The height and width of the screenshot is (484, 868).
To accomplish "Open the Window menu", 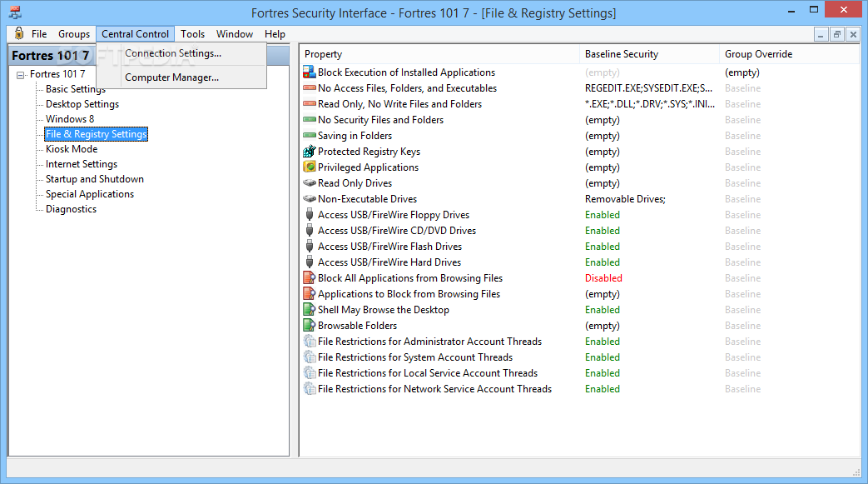I will point(234,34).
